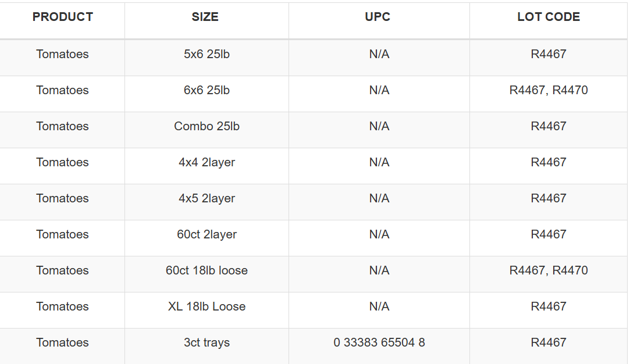Select the XL 18lb Loose cell
Image resolution: width=630 pixels, height=364 pixels.
[x=207, y=307]
